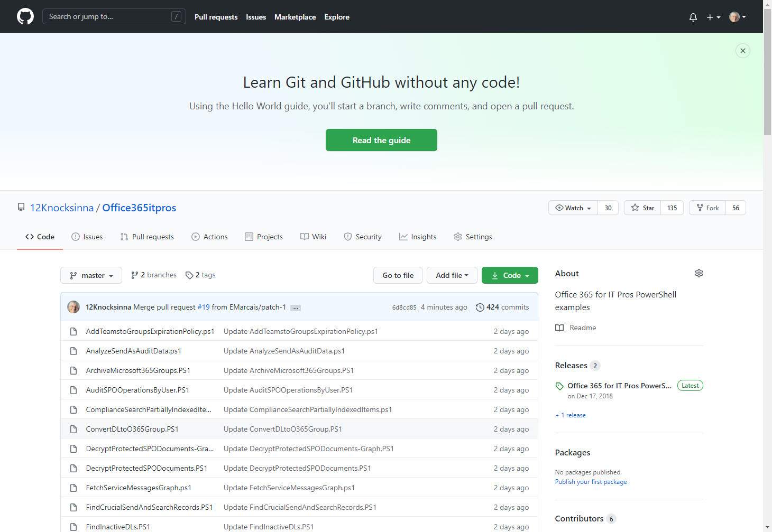Switch to the Settings tab
The image size is (772, 532).
473,237
